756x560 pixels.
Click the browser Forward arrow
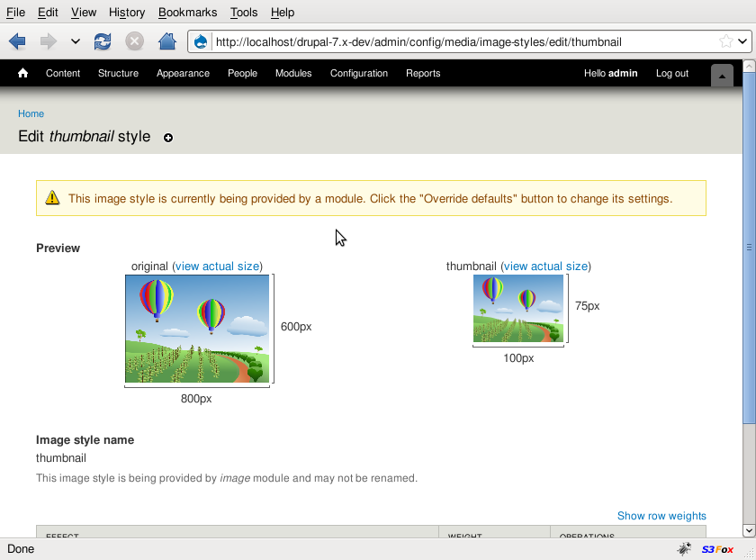[49, 41]
